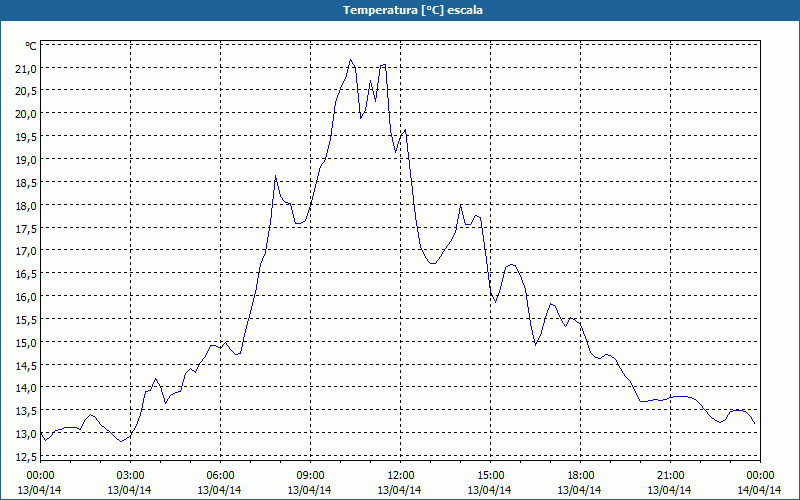Select the 12,5 y-axis value

click(26, 457)
